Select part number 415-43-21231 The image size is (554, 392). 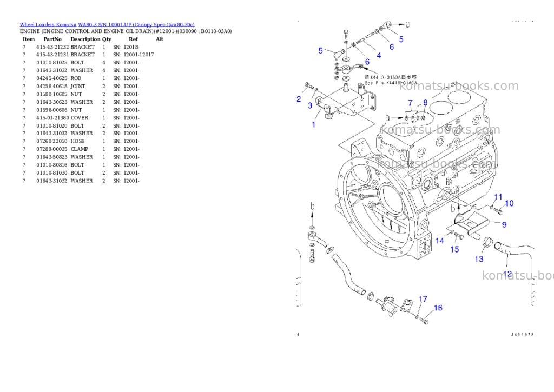coord(52,55)
